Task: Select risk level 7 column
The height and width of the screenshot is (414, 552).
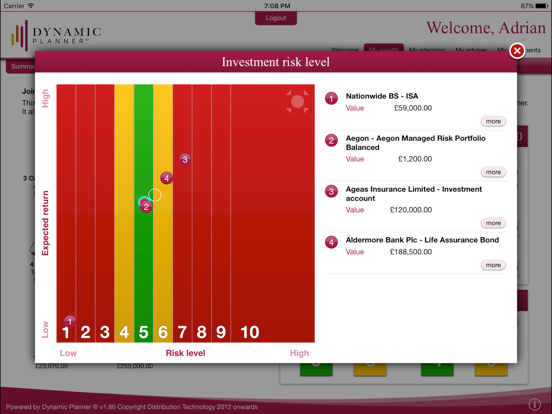Action: pyautogui.click(x=182, y=213)
